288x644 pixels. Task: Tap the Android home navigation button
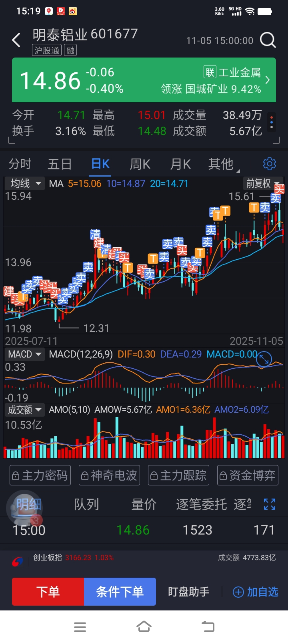pos(144,627)
